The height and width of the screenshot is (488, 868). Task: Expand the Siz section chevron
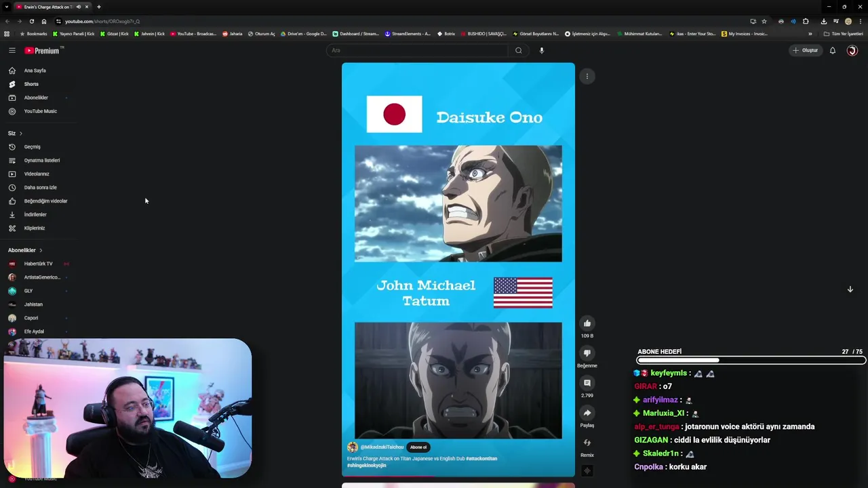(21, 134)
